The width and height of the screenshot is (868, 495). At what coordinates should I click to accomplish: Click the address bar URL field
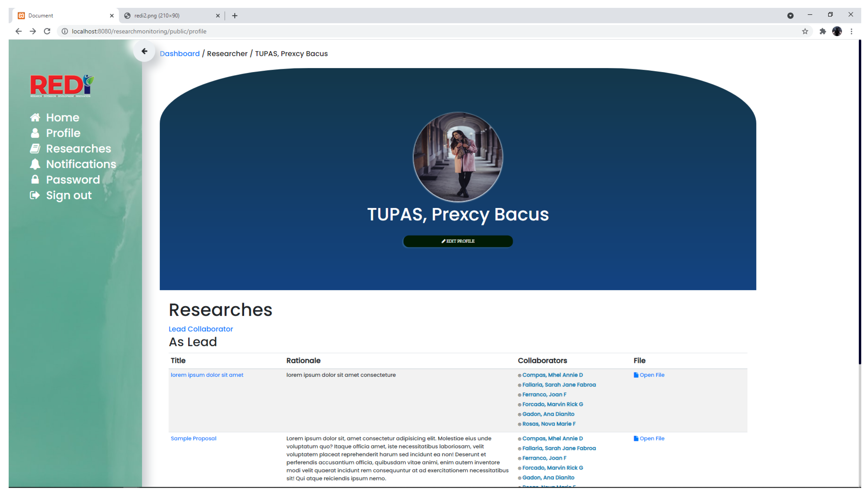tap(139, 31)
